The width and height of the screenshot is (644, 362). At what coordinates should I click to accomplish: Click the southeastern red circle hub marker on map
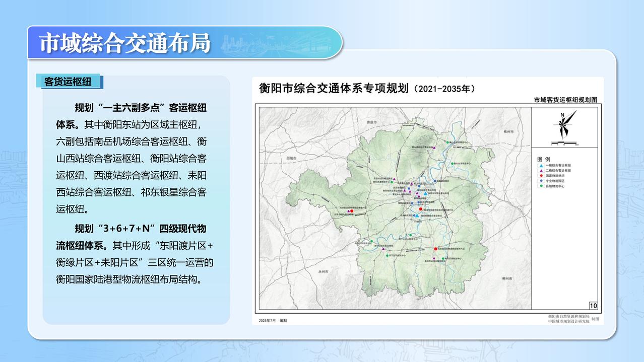click(x=435, y=249)
